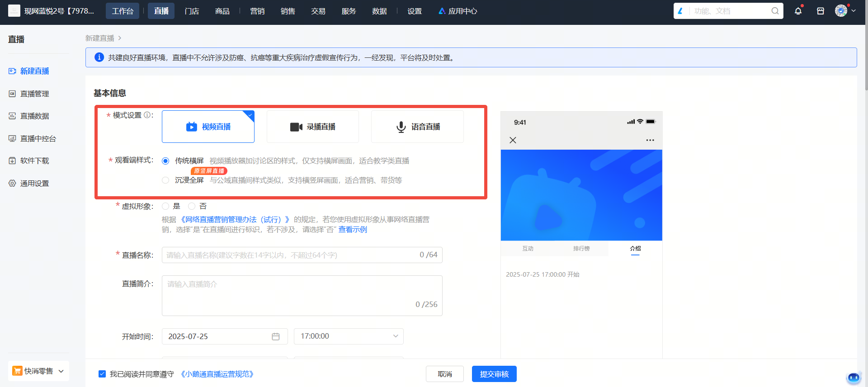Open the 服务 top menu
This screenshot has height=387, width=868.
click(x=349, y=11)
